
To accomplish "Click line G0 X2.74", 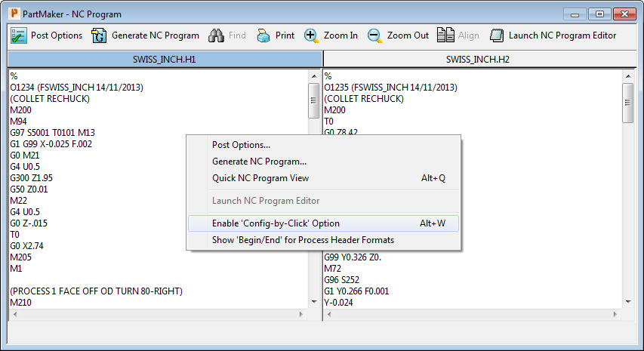I will click(x=26, y=246).
